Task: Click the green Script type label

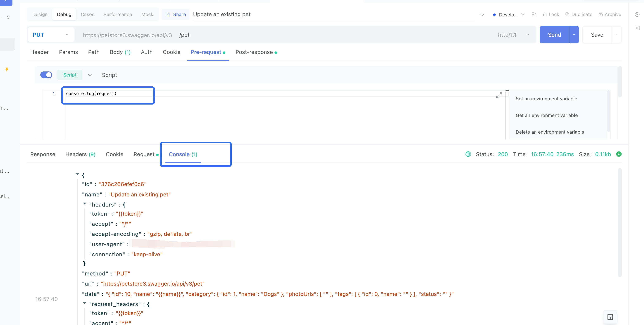Action: pos(70,75)
